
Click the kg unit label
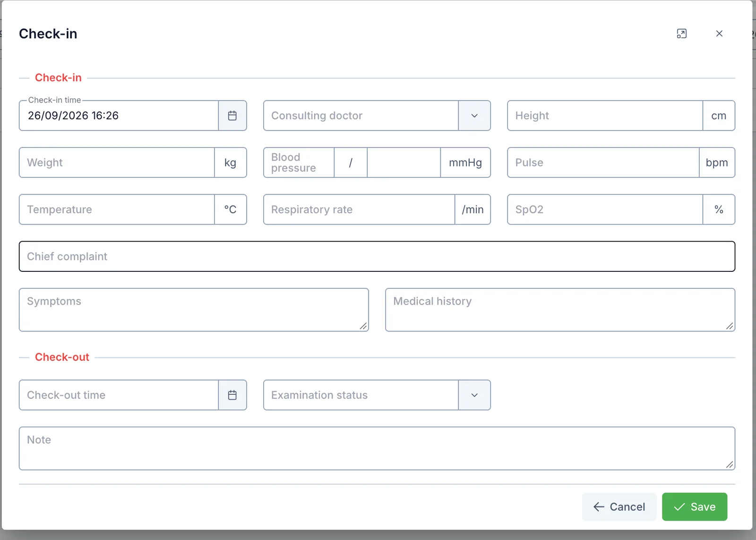click(230, 163)
